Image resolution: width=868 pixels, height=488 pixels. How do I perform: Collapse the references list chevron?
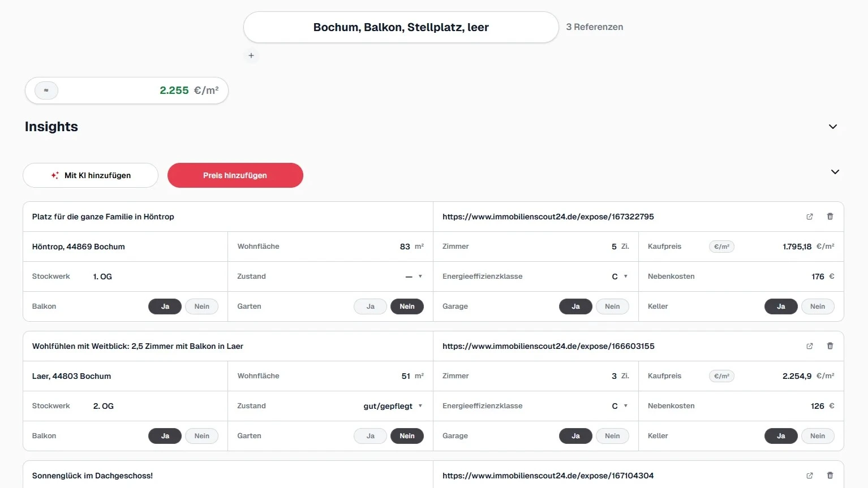coord(835,172)
